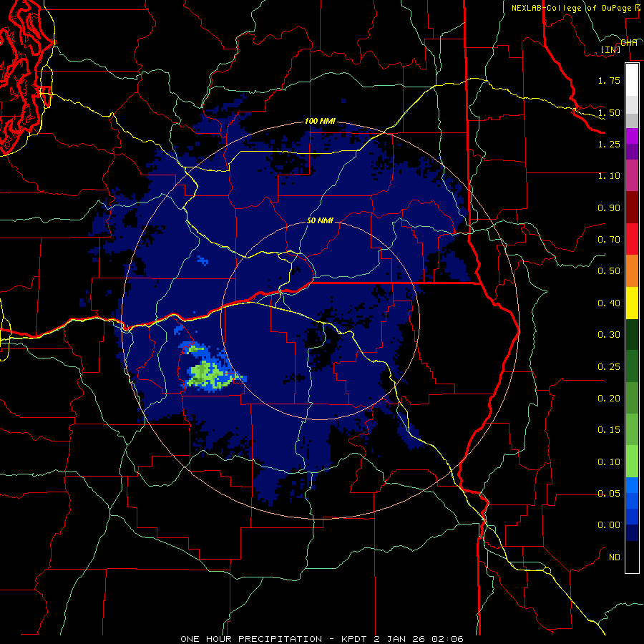This screenshot has width=644, height=644.
Task: Click the 1.50 scale label
Action: click(609, 112)
